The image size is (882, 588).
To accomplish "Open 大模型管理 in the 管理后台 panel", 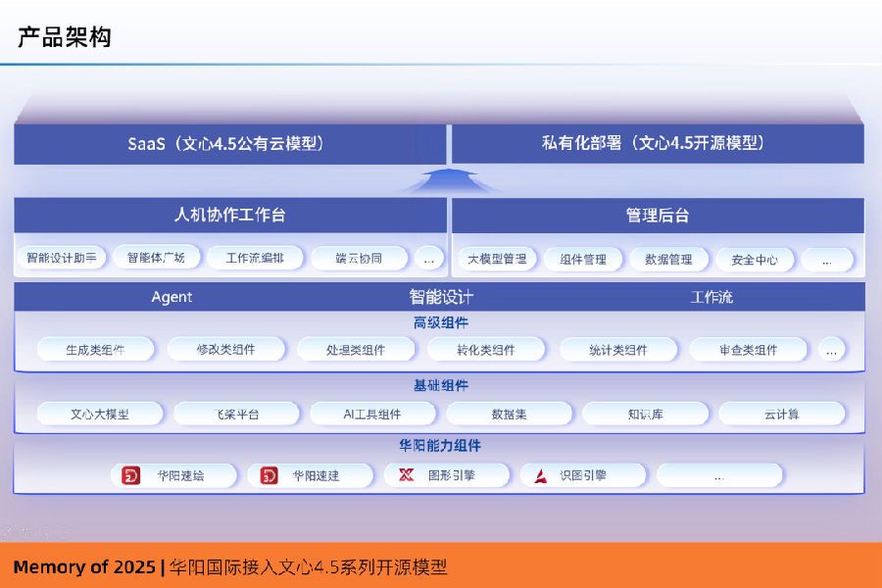I will tap(497, 260).
